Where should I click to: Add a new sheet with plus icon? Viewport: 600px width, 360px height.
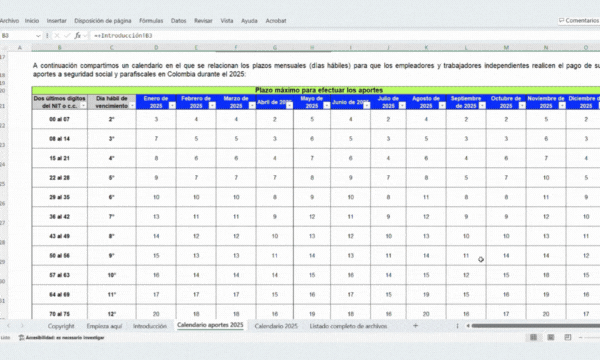416,326
